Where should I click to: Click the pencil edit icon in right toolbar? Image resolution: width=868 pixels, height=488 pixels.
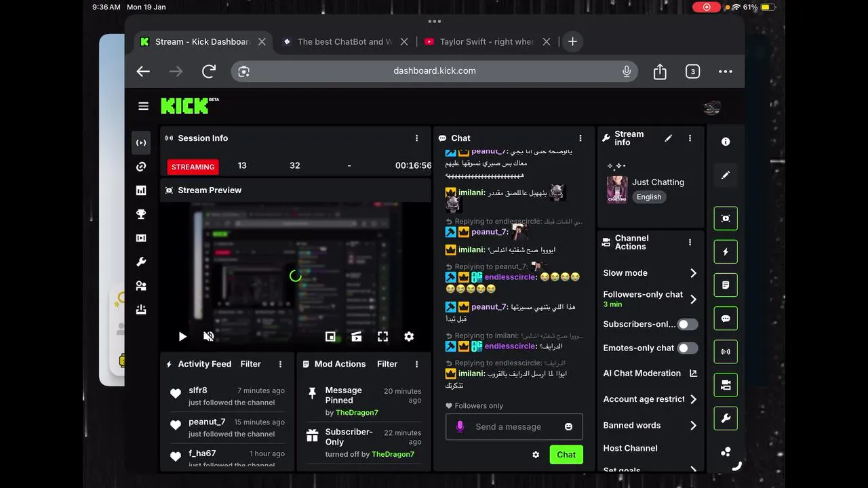726,175
